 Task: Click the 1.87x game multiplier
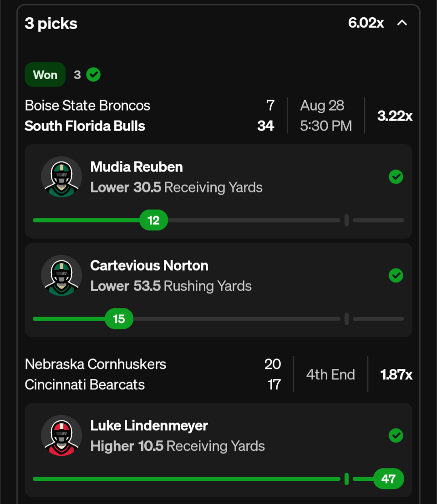click(396, 374)
